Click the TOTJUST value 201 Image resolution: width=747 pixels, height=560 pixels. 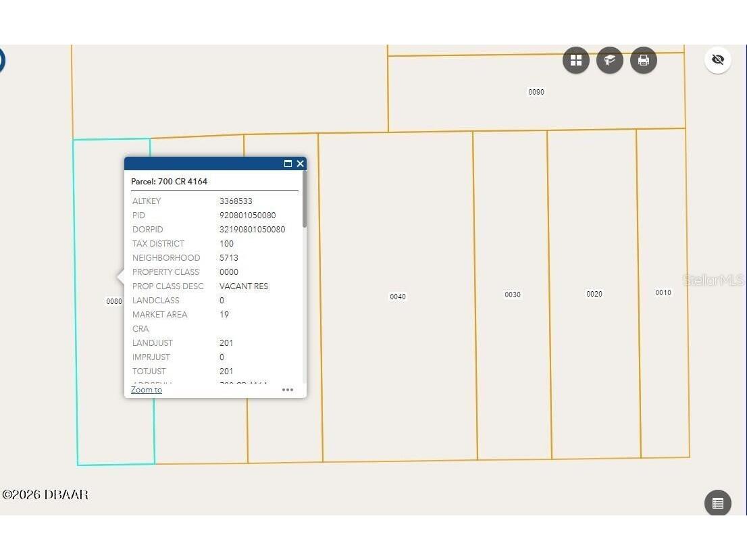click(x=226, y=372)
